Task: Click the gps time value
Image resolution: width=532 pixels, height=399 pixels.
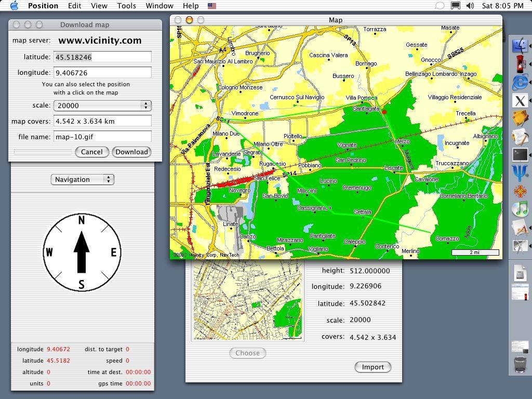Action: coord(138,384)
